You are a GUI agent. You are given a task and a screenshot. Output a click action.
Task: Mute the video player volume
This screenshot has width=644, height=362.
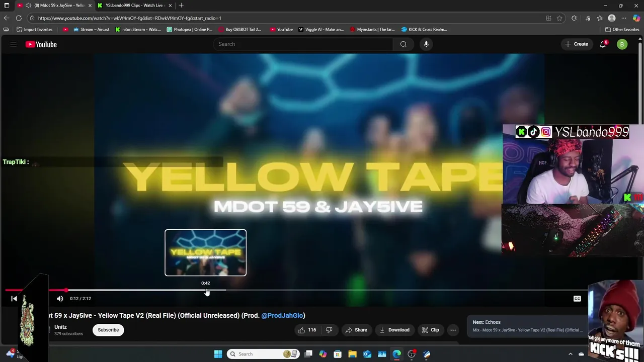pyautogui.click(x=60, y=299)
